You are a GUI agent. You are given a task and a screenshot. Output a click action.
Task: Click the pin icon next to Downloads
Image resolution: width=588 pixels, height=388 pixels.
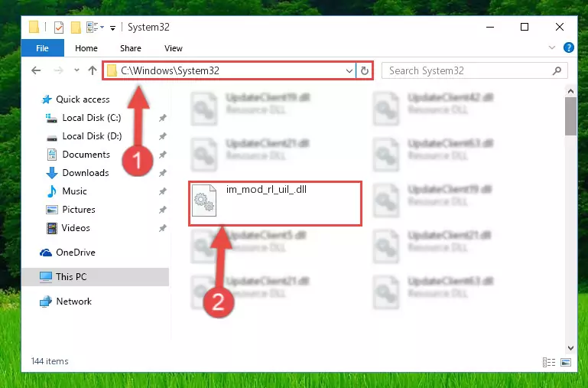tap(162, 174)
